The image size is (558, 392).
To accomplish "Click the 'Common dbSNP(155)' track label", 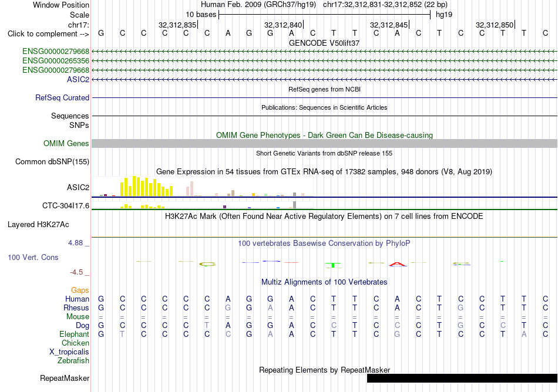I will (x=52, y=162).
